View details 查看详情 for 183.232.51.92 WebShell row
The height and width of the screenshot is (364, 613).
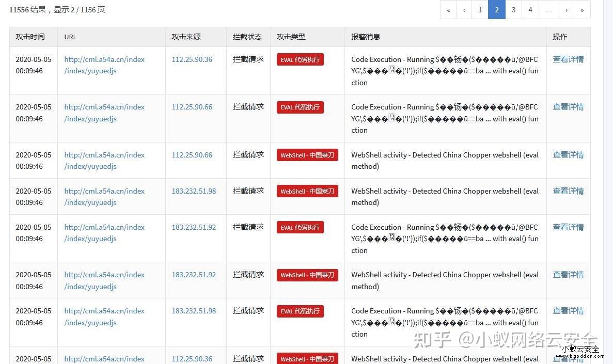point(568,275)
